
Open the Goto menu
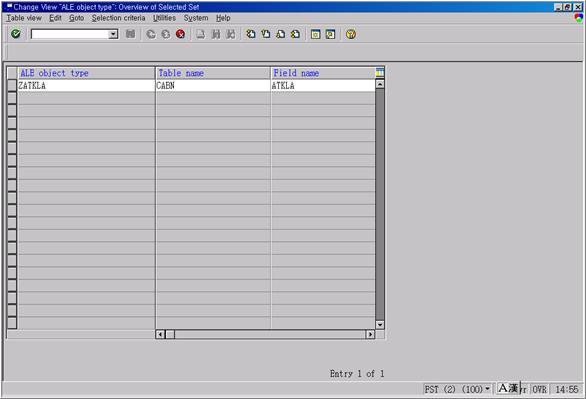click(x=77, y=18)
